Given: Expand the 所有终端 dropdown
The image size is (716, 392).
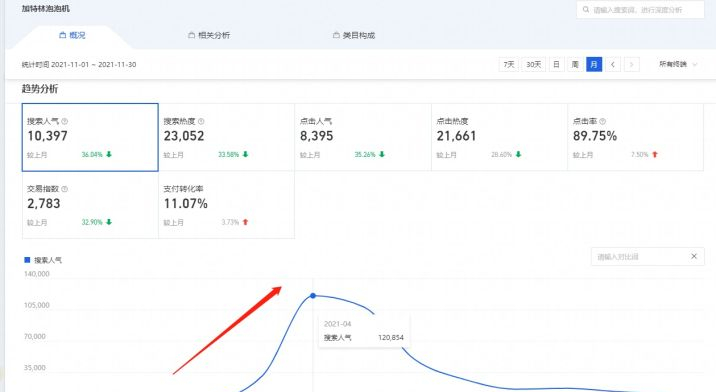Looking at the screenshot, I should [x=678, y=64].
